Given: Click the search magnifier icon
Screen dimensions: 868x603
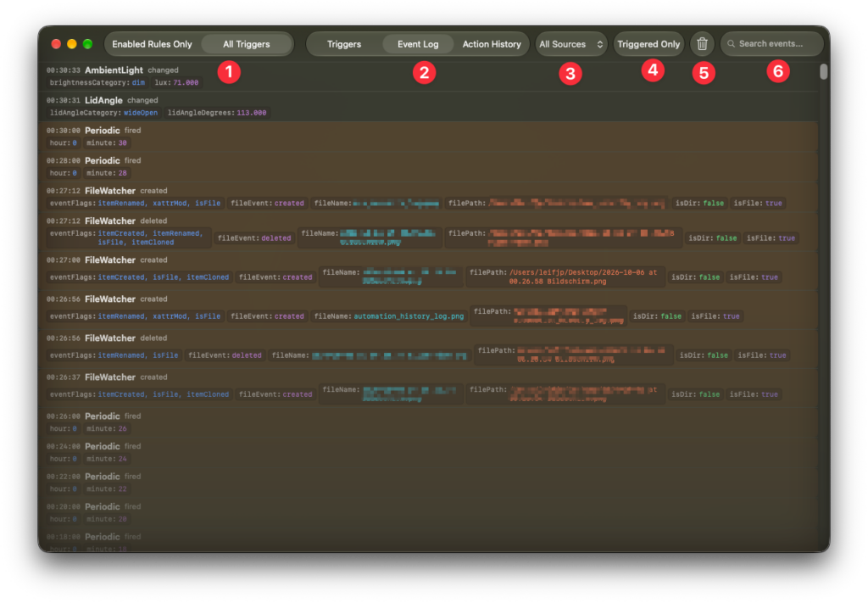Looking at the screenshot, I should pos(732,44).
